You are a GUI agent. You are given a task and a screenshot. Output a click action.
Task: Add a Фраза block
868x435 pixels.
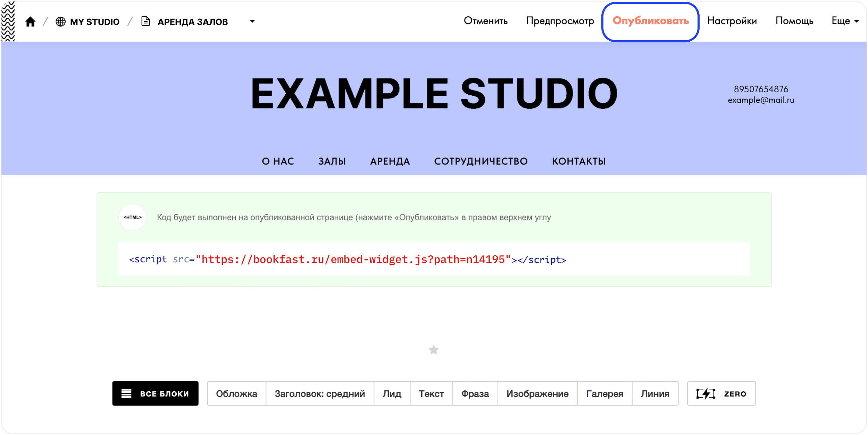(x=475, y=394)
